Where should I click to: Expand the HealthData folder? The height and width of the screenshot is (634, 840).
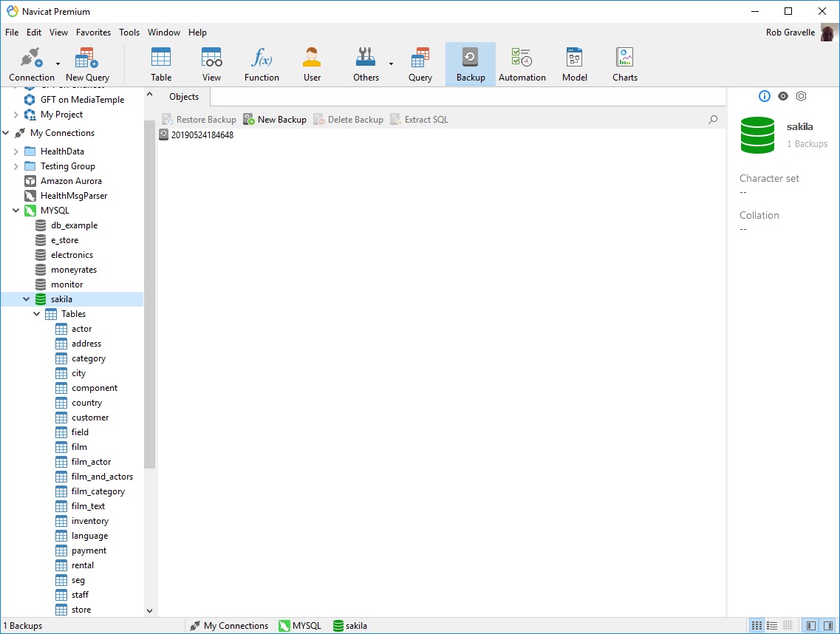pyautogui.click(x=16, y=151)
